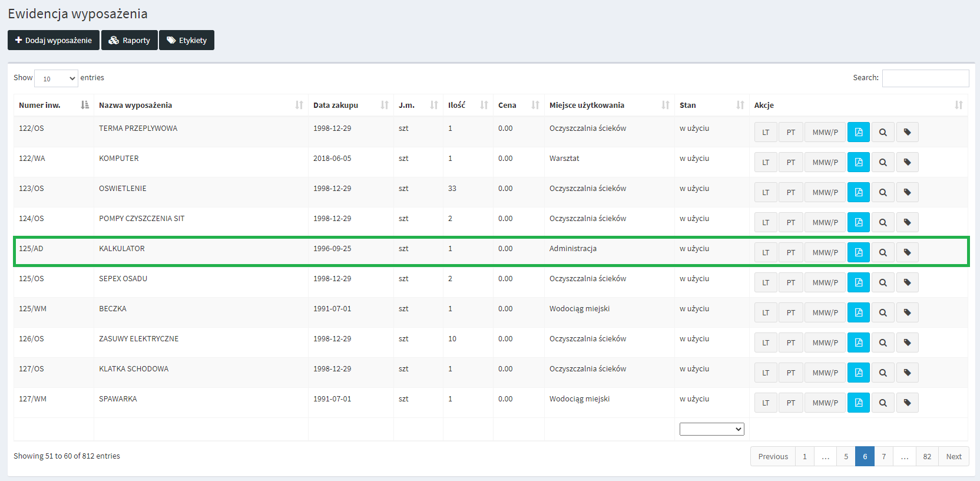View details magnifier for SPAWARKA row
The image size is (980, 481).
coord(882,403)
